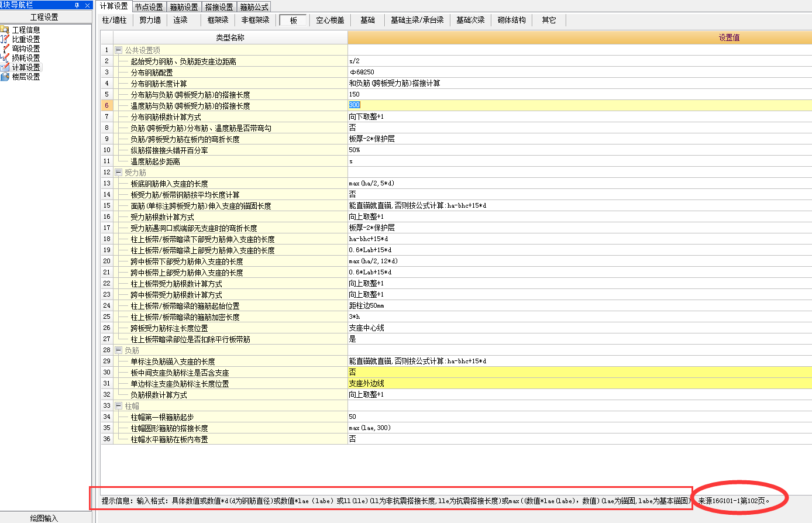The image size is (812, 523).
Task: Select the 框架梁 component category
Action: click(218, 20)
